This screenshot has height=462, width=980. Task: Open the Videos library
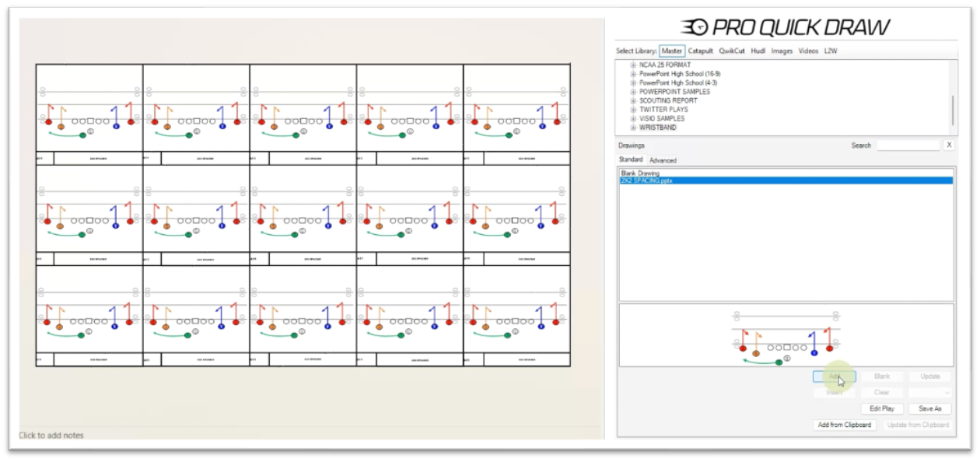point(808,51)
